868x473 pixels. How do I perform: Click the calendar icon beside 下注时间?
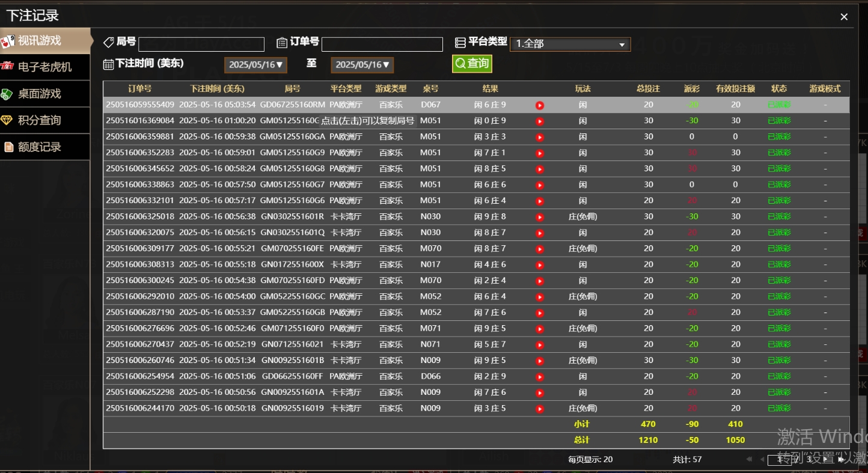(108, 64)
